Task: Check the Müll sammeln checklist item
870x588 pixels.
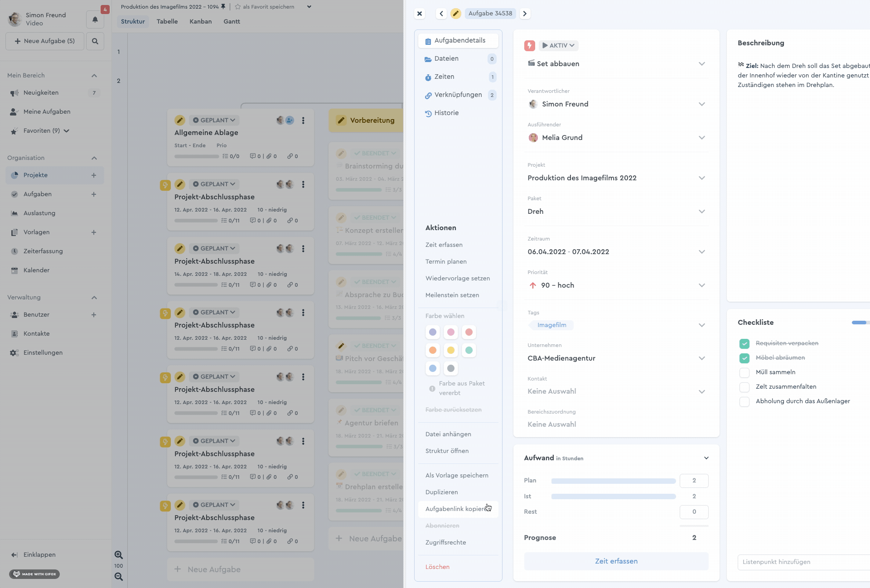Action: (x=744, y=372)
